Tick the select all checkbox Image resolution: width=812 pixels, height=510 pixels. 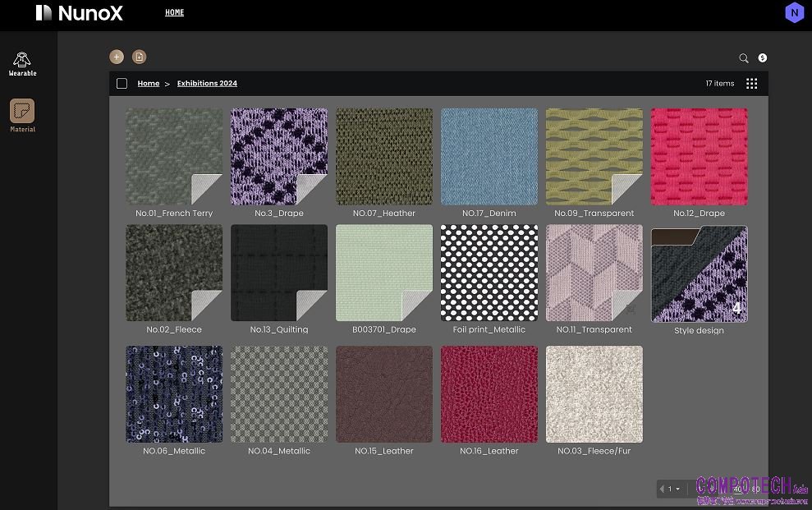[122, 84]
